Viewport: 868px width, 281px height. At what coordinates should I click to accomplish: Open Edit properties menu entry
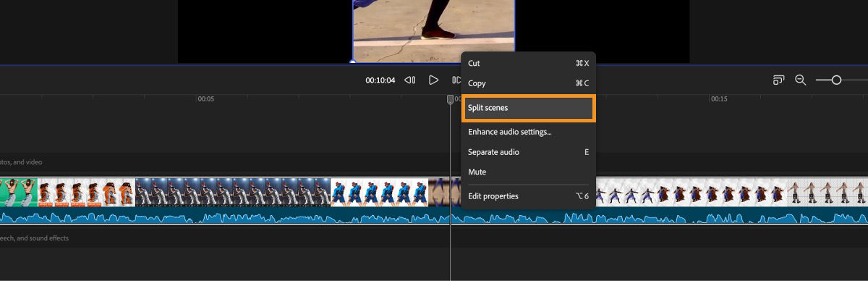click(528, 196)
